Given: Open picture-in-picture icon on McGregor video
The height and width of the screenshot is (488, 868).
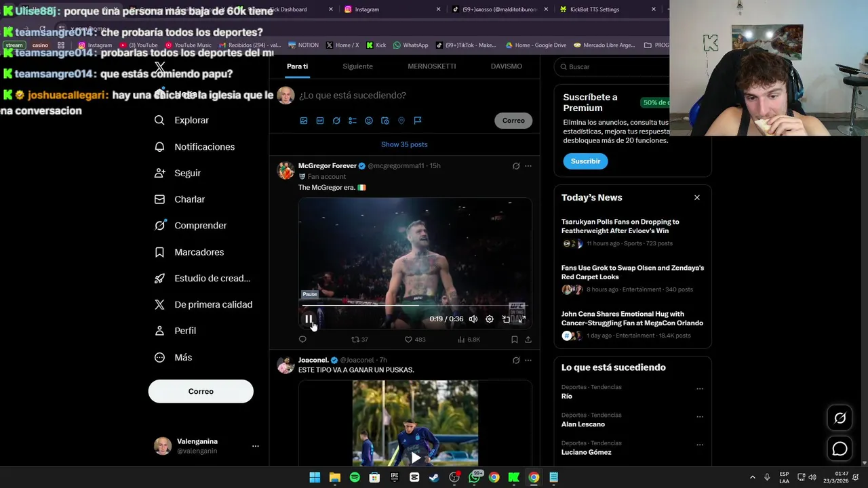Looking at the screenshot, I should click(x=506, y=319).
